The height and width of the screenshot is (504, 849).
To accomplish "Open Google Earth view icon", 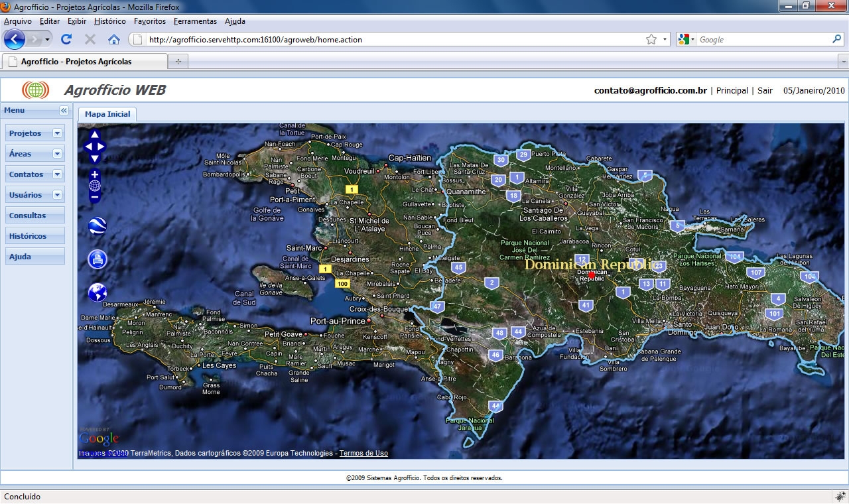I will click(98, 227).
